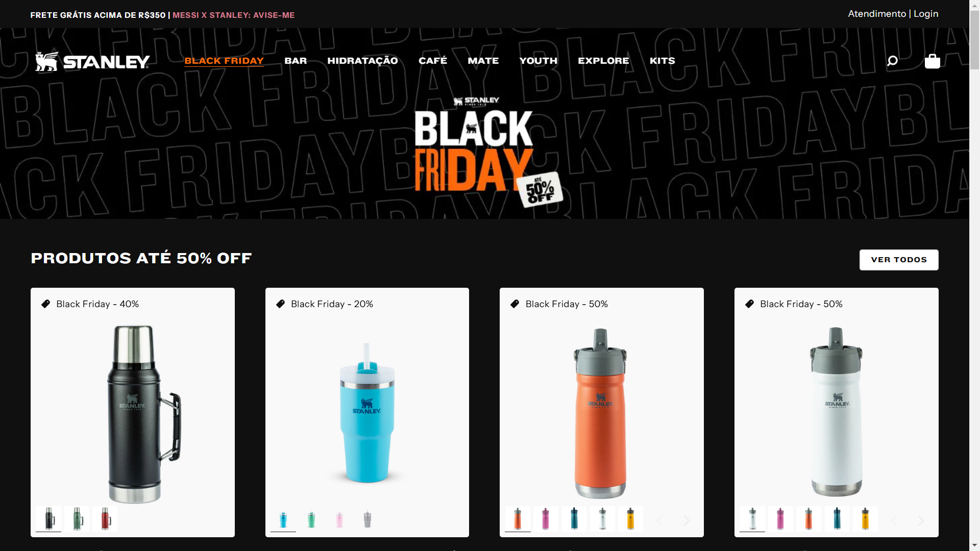Show previous colors on white bottle card
Viewport: 980px width, 551px height.
tap(894, 520)
